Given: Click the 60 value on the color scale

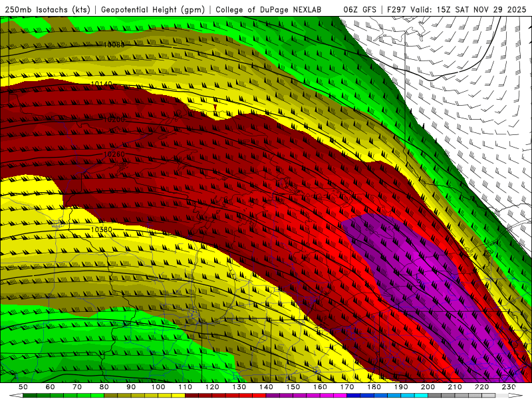Looking at the screenshot, I should click(50, 387).
